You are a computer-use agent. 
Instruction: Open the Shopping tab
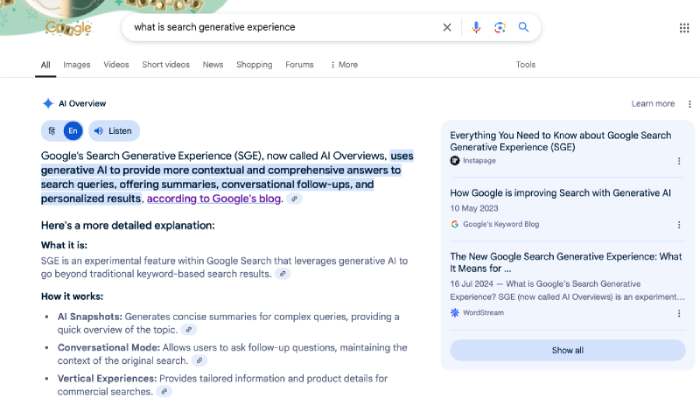(254, 65)
